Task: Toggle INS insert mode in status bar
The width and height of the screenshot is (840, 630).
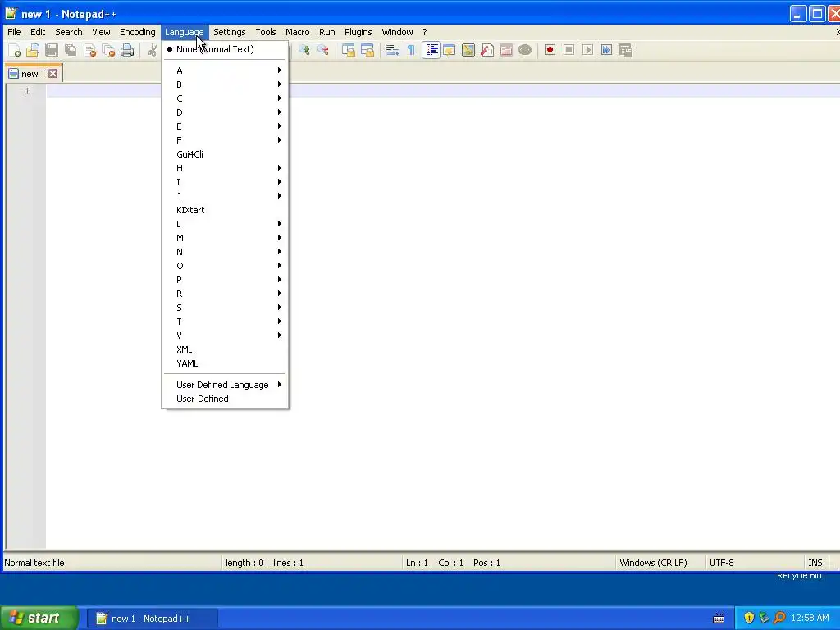Action: tap(815, 563)
